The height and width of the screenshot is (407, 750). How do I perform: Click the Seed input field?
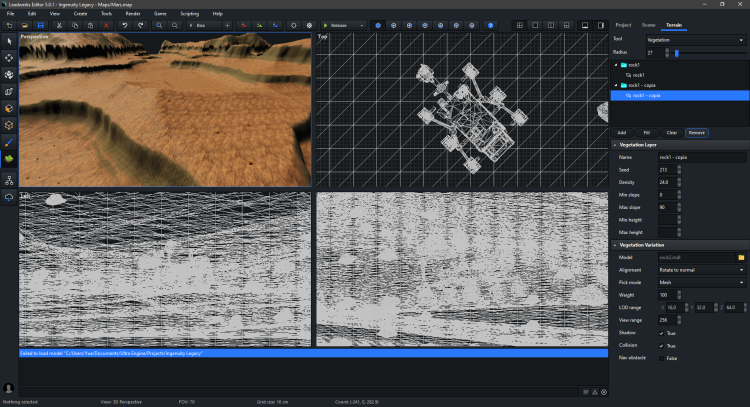[x=666, y=170]
